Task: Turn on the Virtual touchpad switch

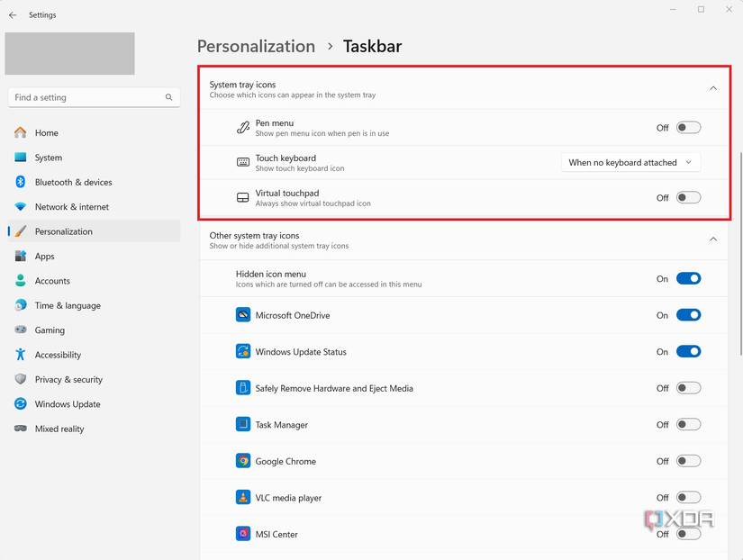Action: [x=688, y=198]
